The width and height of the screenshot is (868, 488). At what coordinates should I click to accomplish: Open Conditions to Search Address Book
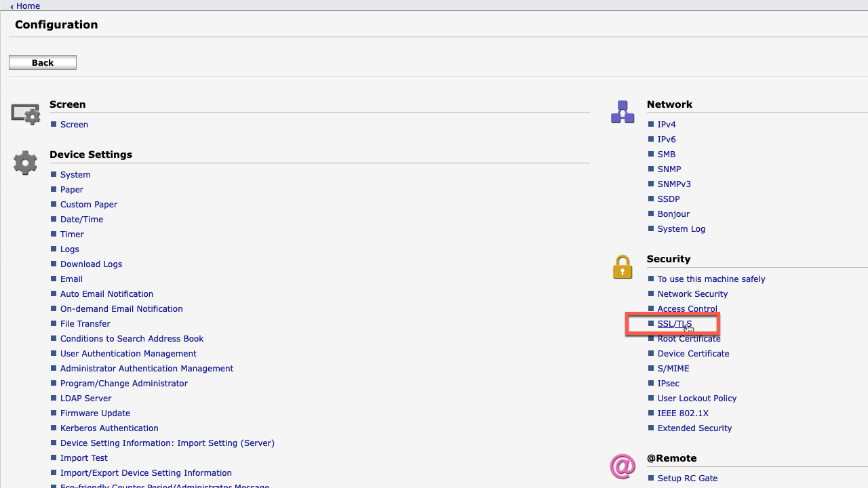(132, 339)
